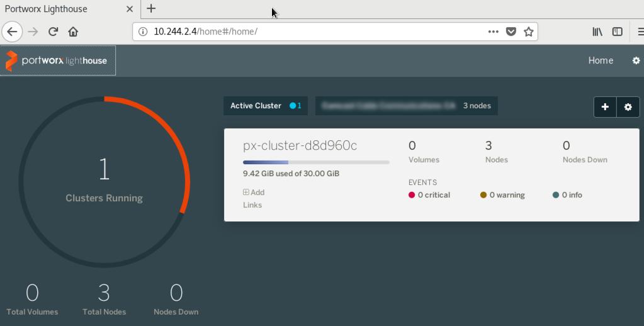Open settings gear in top navigation bar
The height and width of the screenshot is (326, 644).
coord(636,60)
